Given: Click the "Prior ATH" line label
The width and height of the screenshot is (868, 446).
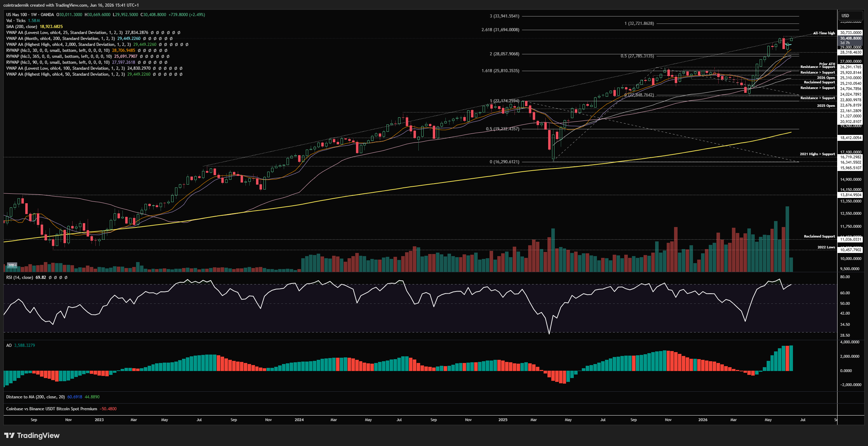Looking at the screenshot, I should tap(827, 64).
